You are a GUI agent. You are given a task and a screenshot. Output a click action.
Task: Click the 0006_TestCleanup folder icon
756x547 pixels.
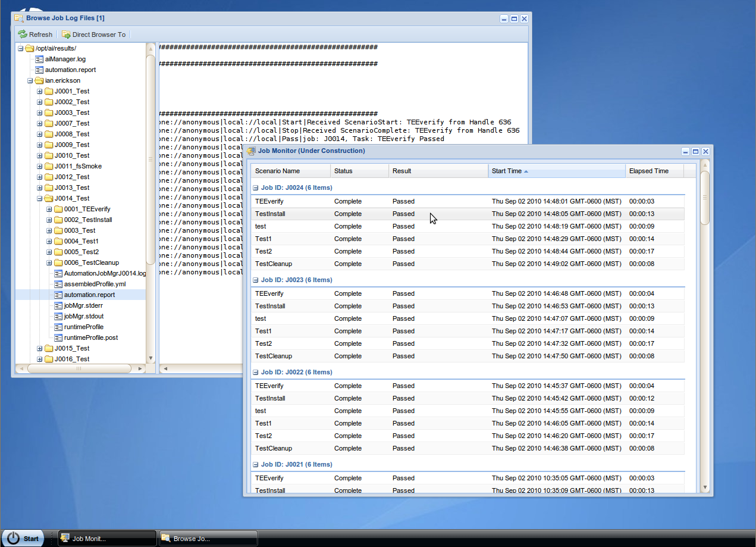[x=58, y=262]
